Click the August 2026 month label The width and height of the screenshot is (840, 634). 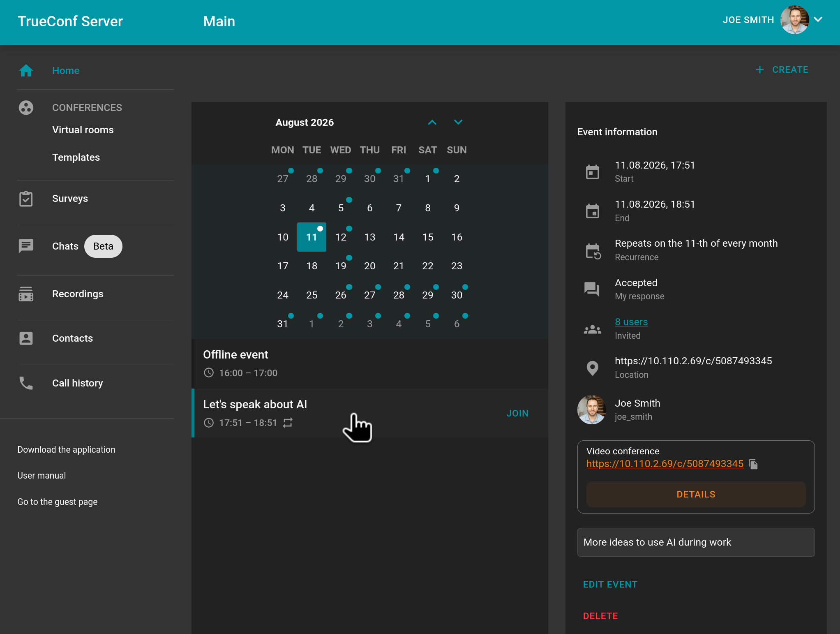305,123
